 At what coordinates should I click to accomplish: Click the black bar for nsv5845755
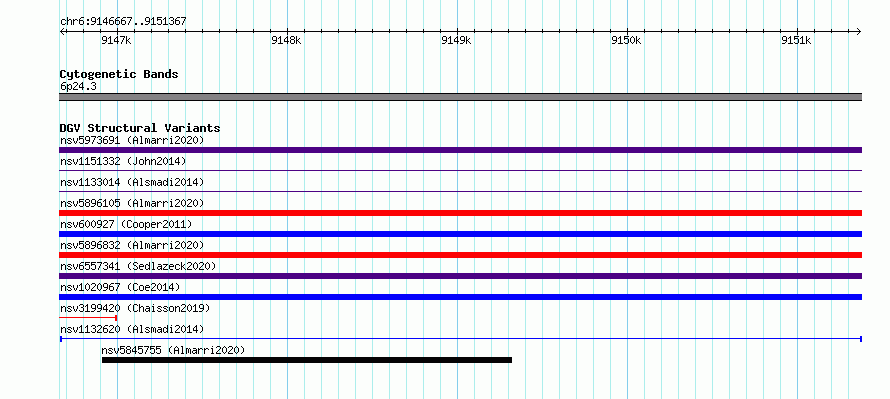(307, 360)
